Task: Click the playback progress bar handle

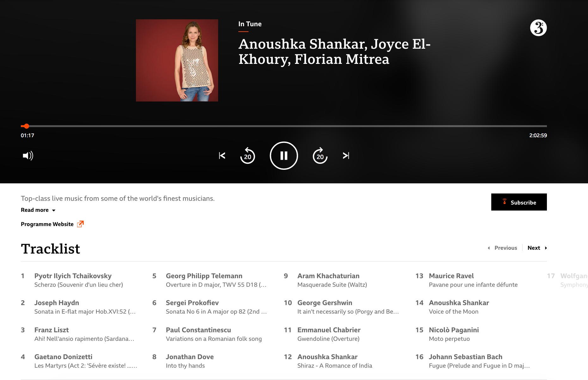Action: coord(27,126)
